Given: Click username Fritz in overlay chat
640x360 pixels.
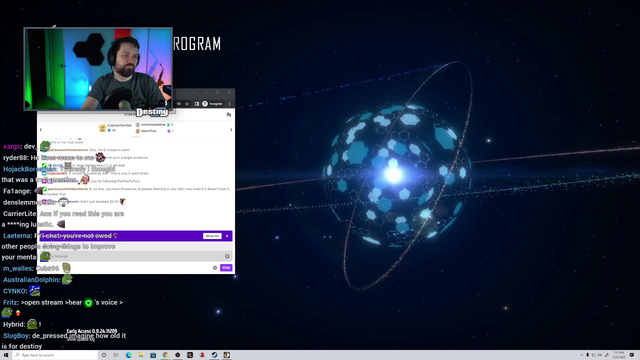Looking at the screenshot, I should click(x=10, y=302).
